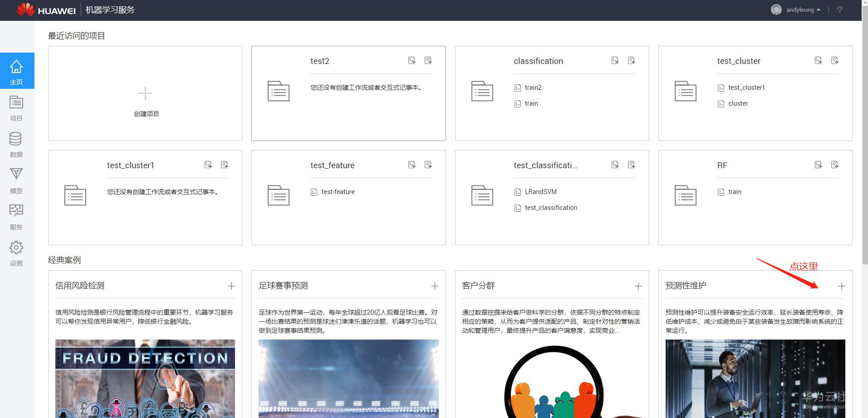Click the 足球赛事预测 case title

[x=283, y=286]
